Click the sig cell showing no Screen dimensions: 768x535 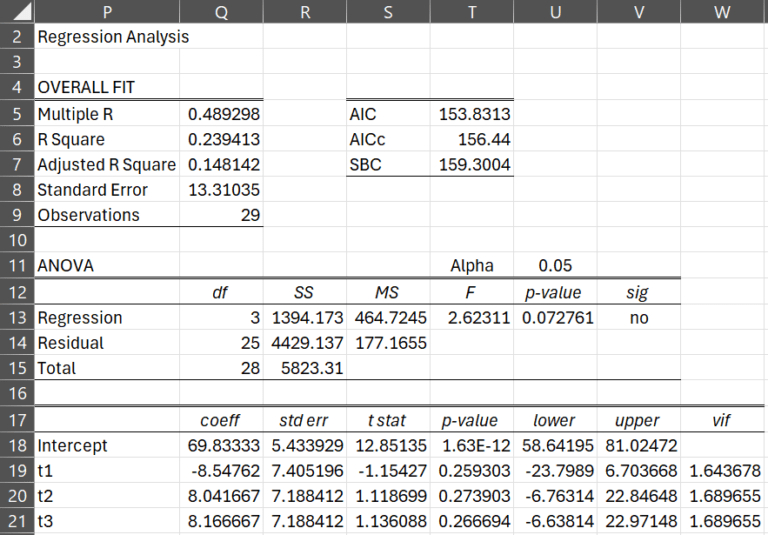point(639,317)
